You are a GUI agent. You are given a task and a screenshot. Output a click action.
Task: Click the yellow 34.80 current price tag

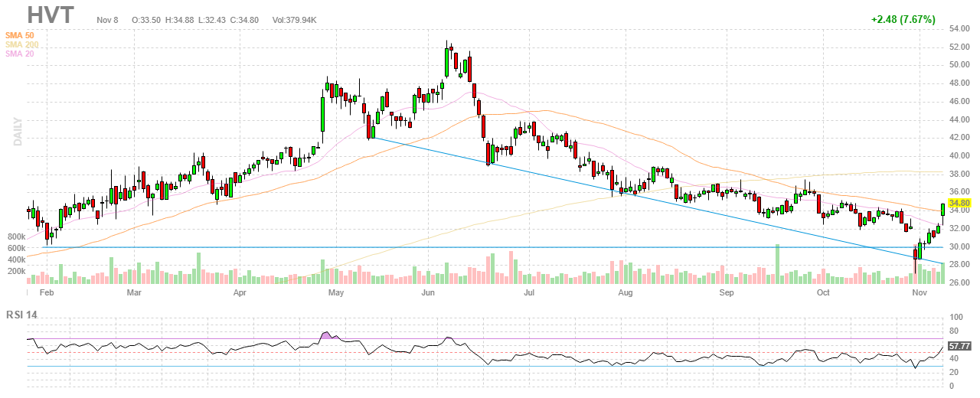click(959, 204)
